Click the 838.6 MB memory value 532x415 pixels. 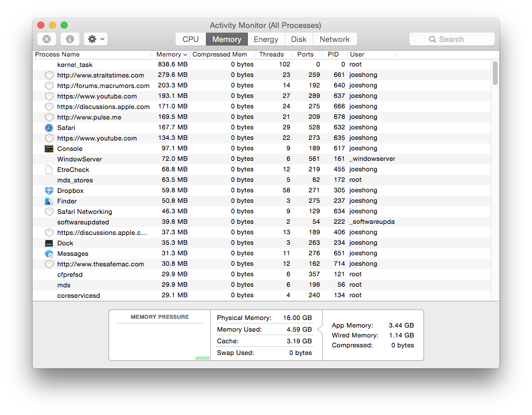(173, 65)
